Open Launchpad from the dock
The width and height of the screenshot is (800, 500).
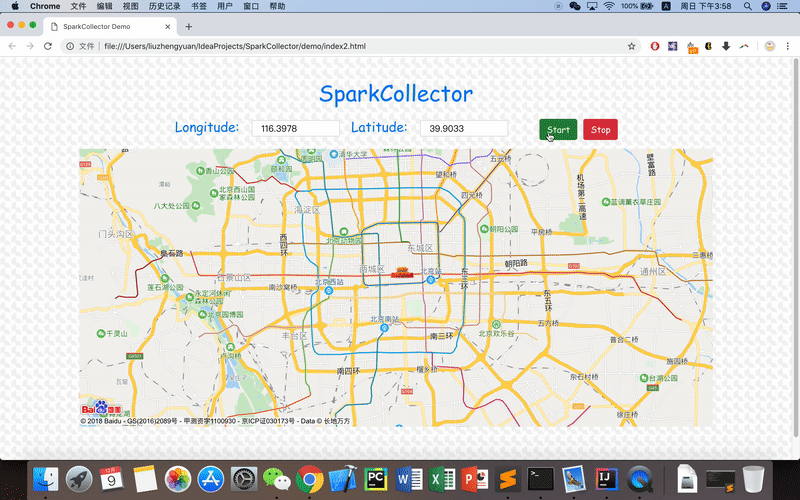79,479
